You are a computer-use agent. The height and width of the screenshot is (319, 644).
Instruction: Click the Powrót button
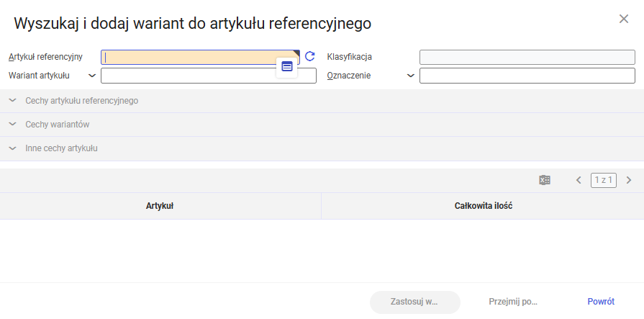click(x=601, y=302)
